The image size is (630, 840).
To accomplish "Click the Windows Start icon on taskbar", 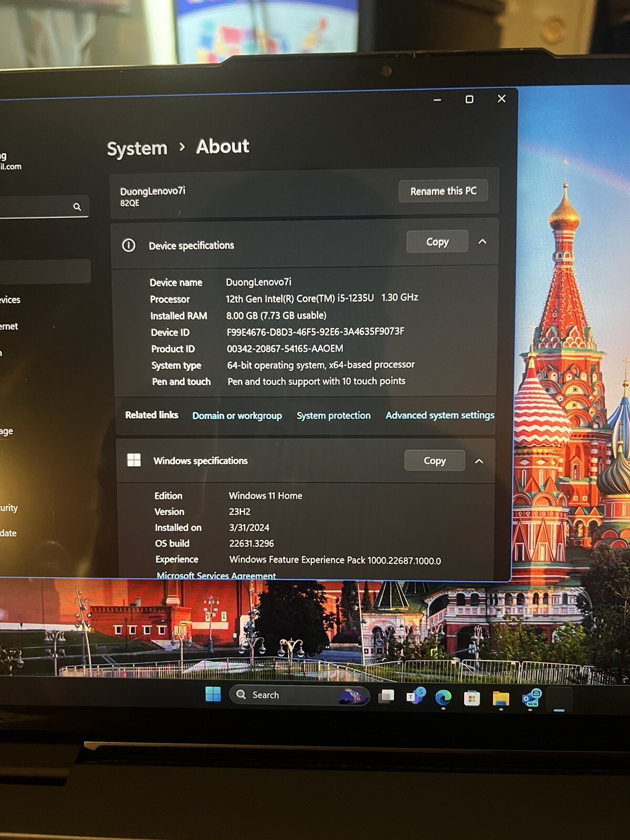I will (x=213, y=694).
